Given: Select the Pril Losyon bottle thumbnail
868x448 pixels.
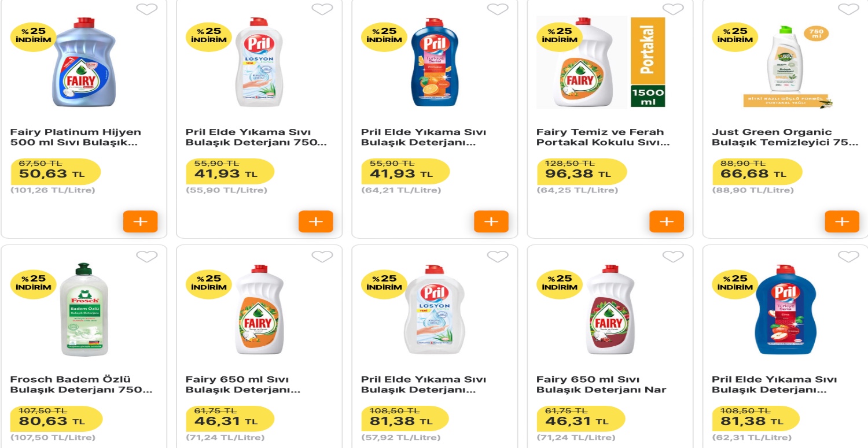Looking at the screenshot, I should (258, 66).
